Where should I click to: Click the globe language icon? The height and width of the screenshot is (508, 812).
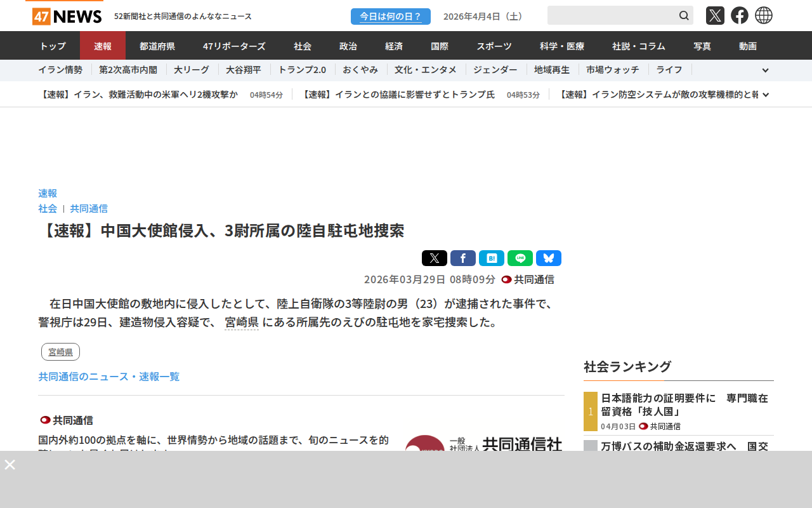tap(764, 15)
